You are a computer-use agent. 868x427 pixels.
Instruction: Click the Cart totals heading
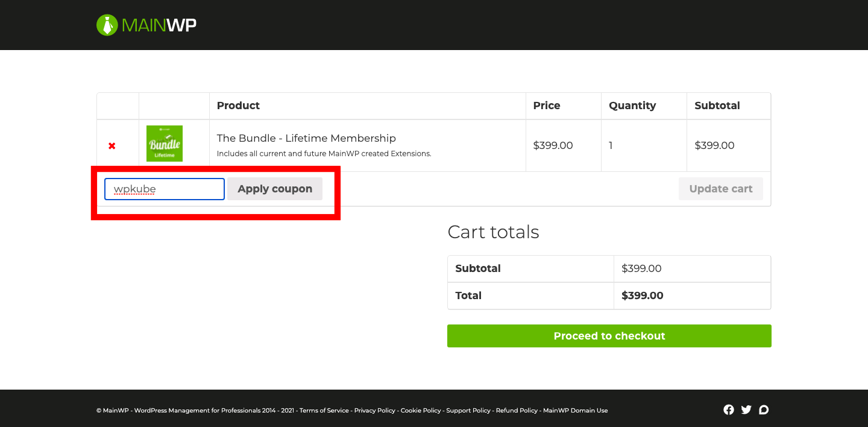[x=493, y=232]
